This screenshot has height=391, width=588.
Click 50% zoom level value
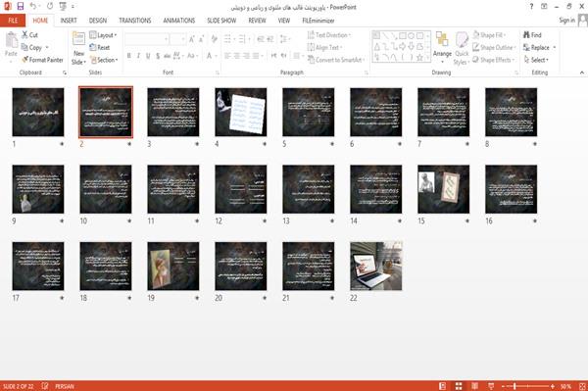point(565,386)
